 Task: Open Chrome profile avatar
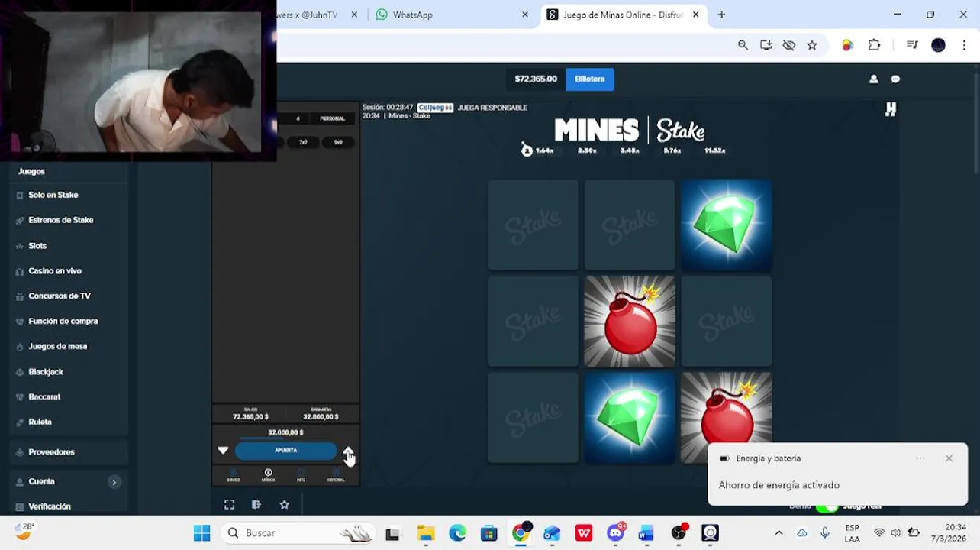[x=938, y=46]
